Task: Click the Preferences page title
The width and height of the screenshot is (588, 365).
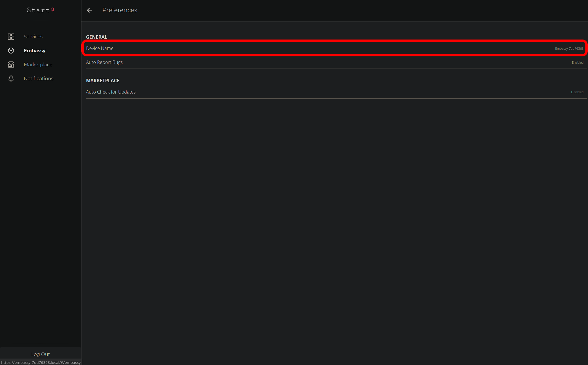Action: 119,10
